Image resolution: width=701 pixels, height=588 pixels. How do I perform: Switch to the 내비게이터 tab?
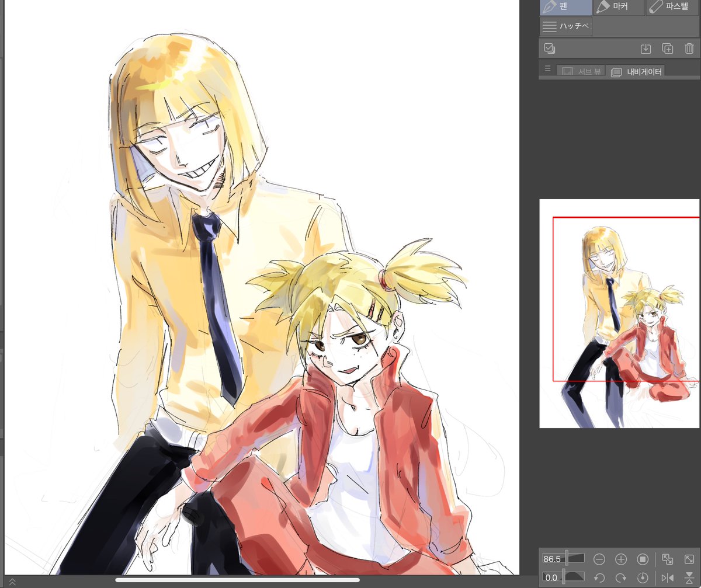(x=636, y=71)
